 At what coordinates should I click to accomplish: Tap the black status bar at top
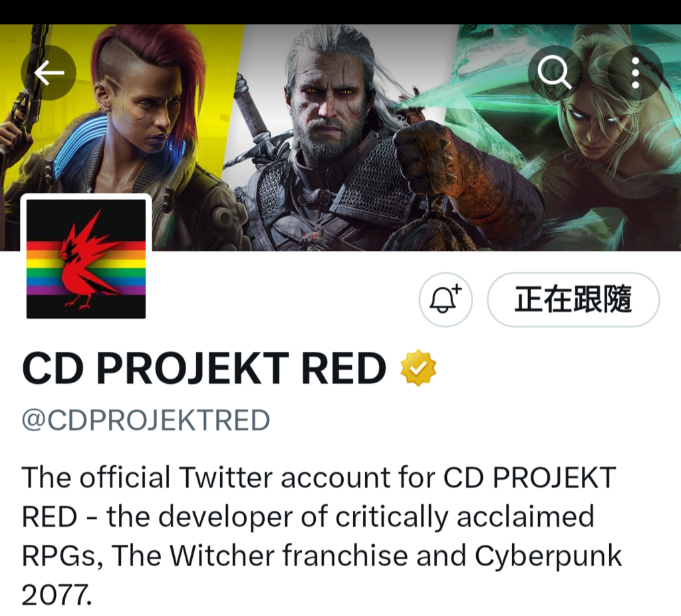340,12
